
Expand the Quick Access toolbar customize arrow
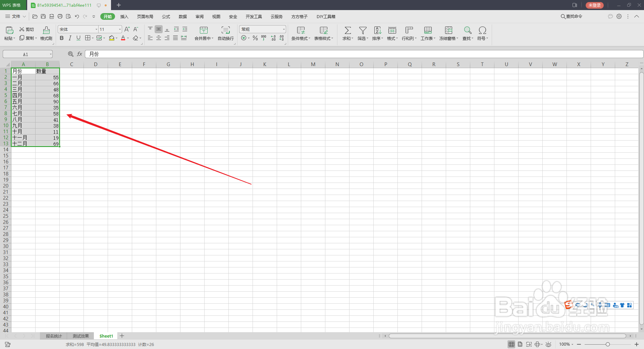94,16
